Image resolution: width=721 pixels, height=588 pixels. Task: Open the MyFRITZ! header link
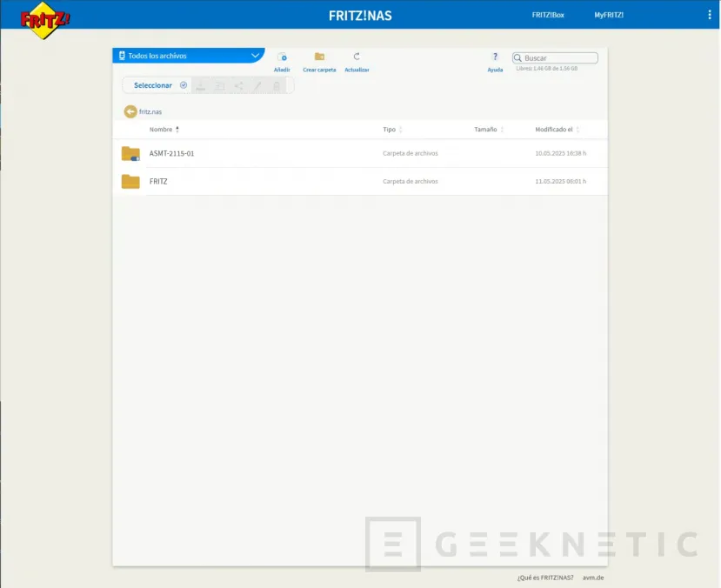click(x=609, y=15)
